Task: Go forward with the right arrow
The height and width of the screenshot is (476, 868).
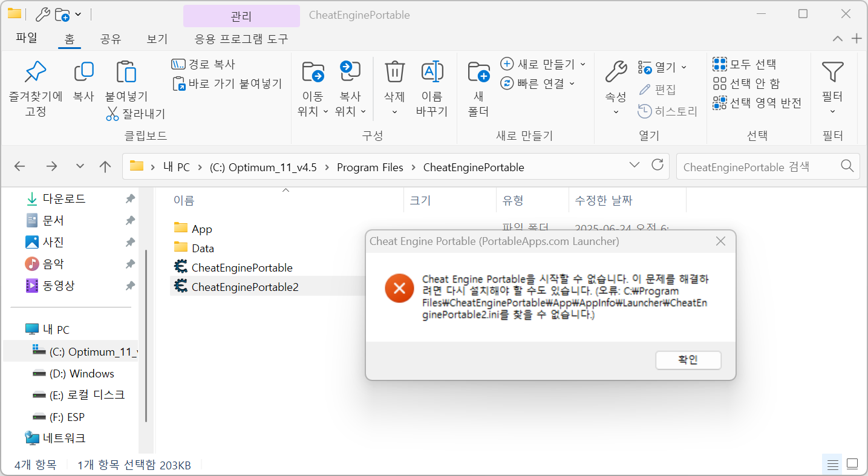Action: pos(52,166)
